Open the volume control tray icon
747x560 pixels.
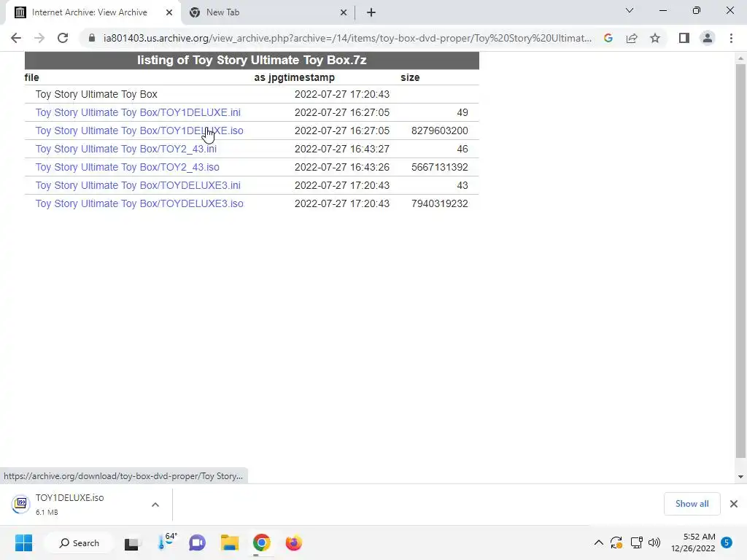point(654,542)
